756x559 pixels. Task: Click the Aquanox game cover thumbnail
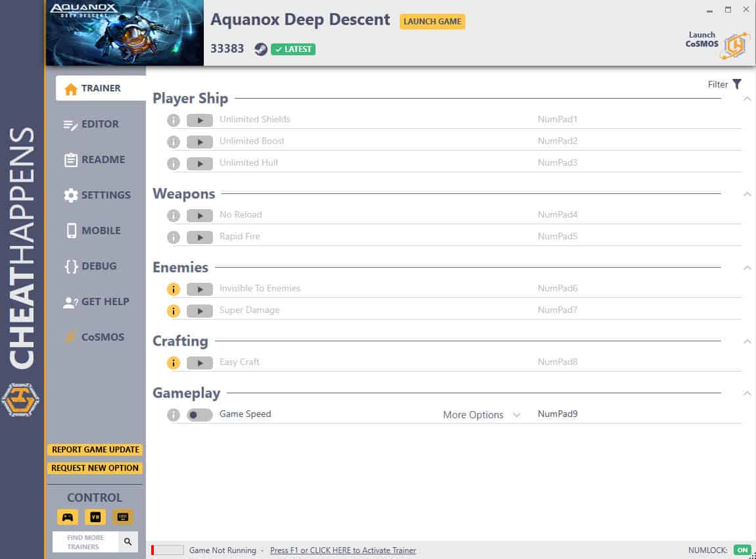click(125, 33)
